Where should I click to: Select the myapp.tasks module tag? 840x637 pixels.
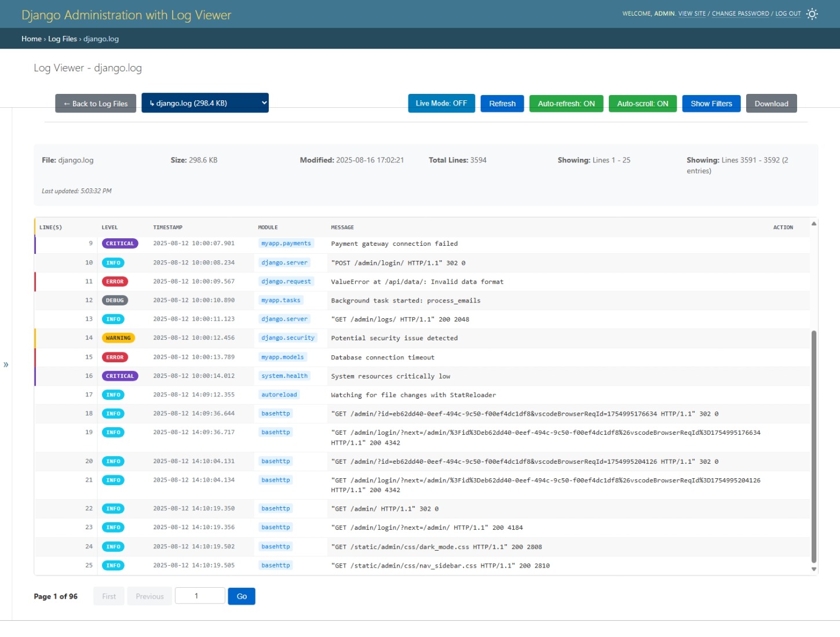[281, 300]
